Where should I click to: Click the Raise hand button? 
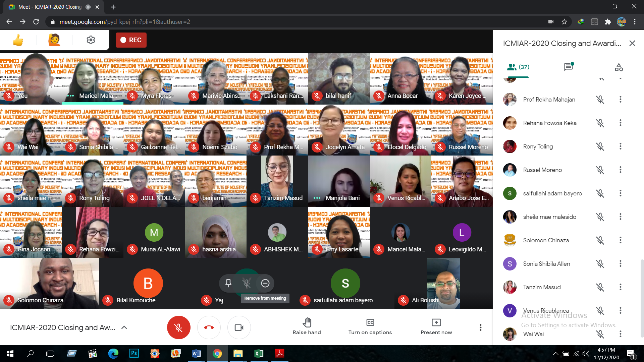[x=307, y=327]
